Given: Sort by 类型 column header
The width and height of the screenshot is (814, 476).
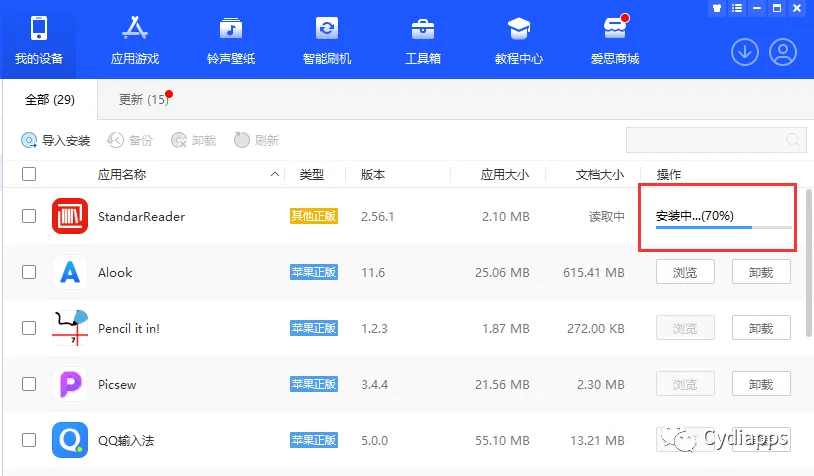Looking at the screenshot, I should click(311, 174).
